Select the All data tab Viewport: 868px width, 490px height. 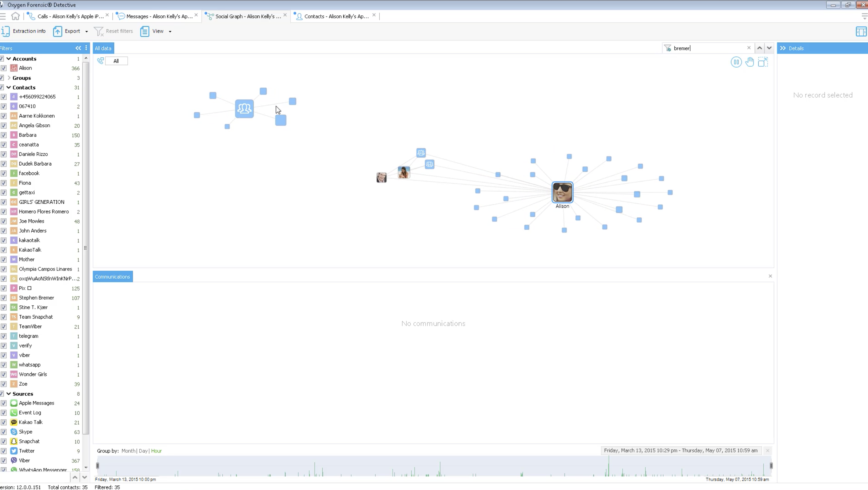pyautogui.click(x=103, y=48)
